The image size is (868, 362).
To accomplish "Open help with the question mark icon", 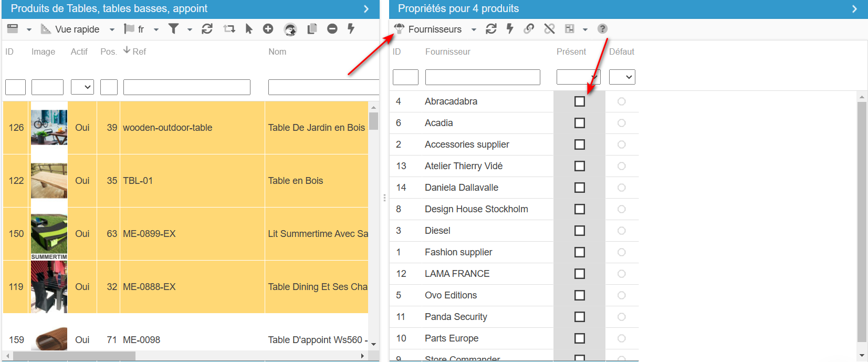I will tap(602, 29).
